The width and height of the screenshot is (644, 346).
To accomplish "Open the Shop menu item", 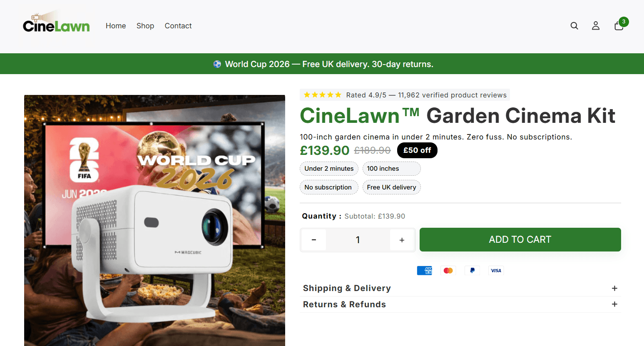I will tap(145, 26).
